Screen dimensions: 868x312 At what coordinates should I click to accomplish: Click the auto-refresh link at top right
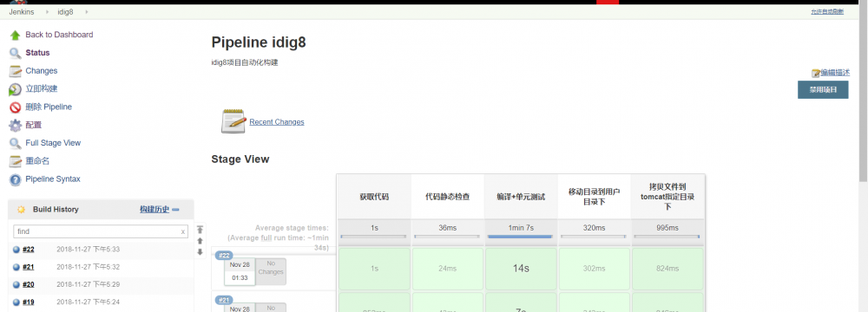(x=827, y=11)
